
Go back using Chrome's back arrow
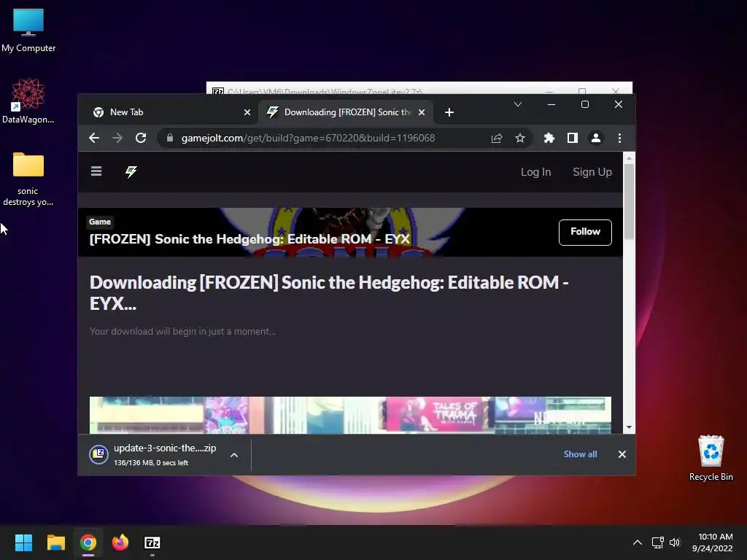click(94, 138)
